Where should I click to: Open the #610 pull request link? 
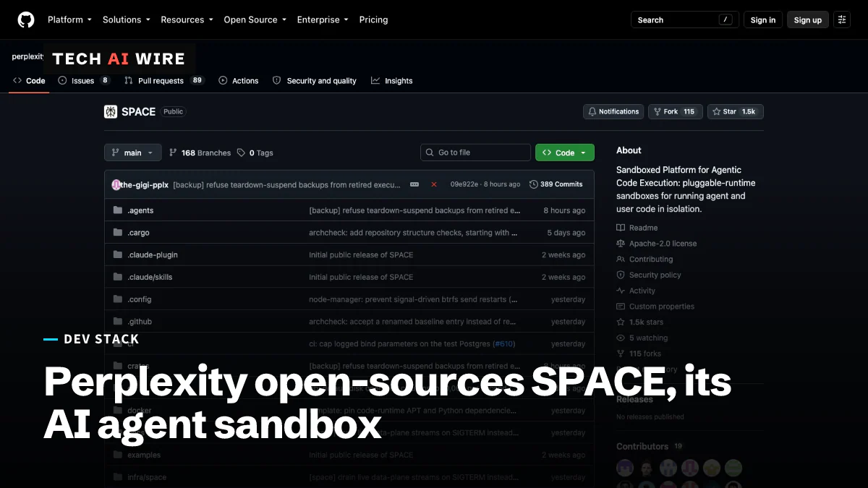pos(504,344)
